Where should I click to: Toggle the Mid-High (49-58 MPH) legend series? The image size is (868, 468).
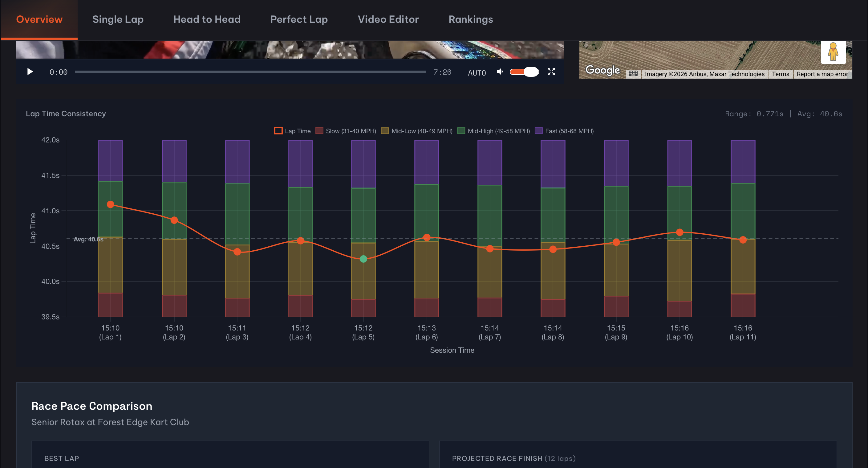[x=494, y=131]
